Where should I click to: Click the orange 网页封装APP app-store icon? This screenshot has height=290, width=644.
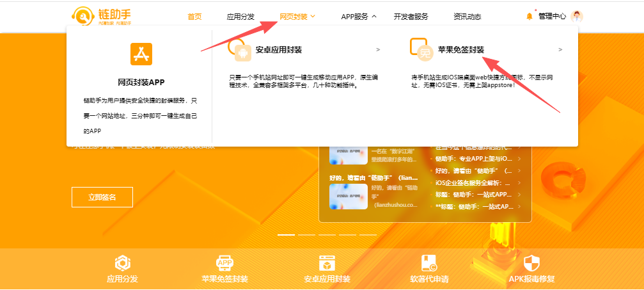[141, 54]
